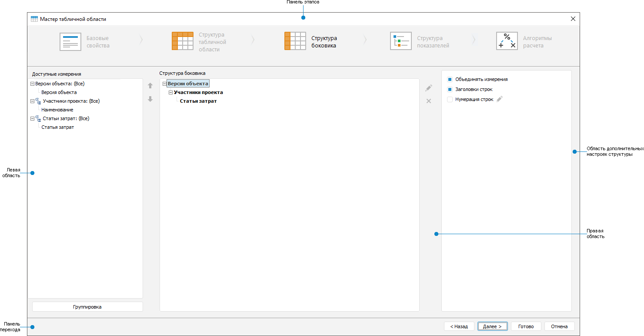The height and width of the screenshot is (336, 644).
Task: Click the delete cross beside Структура боковика
Action: pos(429,101)
